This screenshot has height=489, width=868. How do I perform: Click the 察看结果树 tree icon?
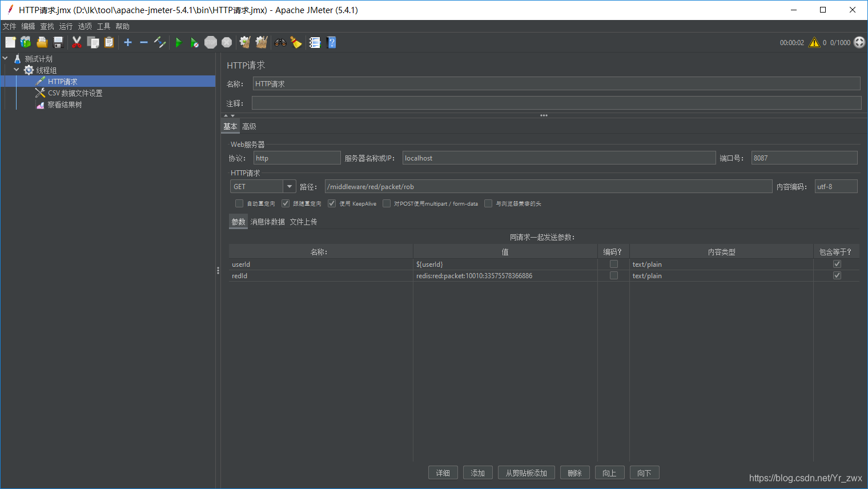(x=40, y=105)
